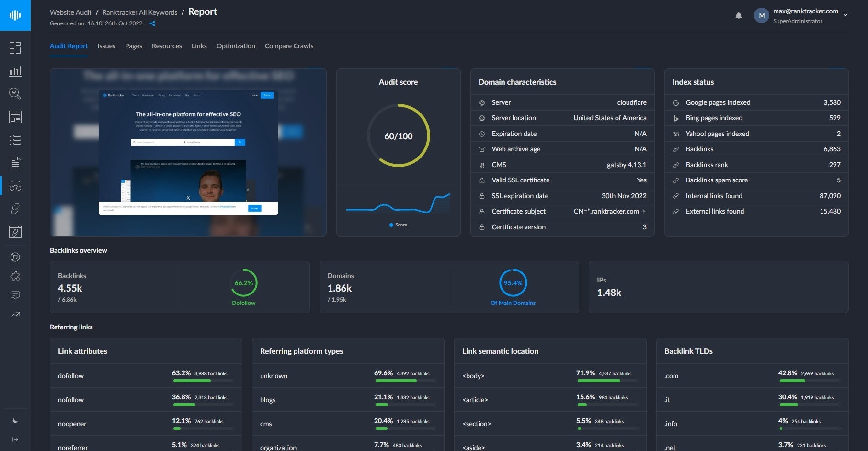The width and height of the screenshot is (868, 451).
Task: Click Google pages indexed value 3,580
Action: pos(832,102)
